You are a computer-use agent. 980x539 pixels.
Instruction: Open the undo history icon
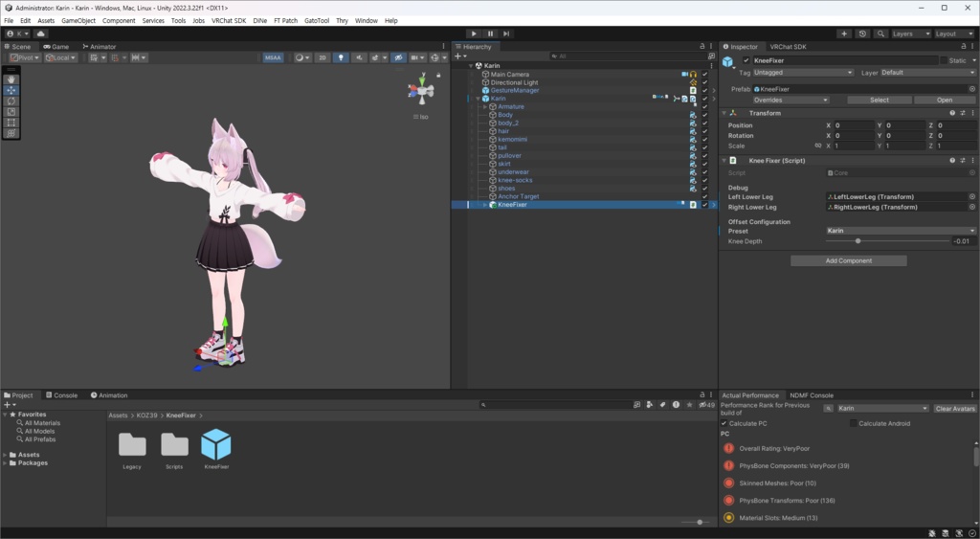pyautogui.click(x=862, y=34)
